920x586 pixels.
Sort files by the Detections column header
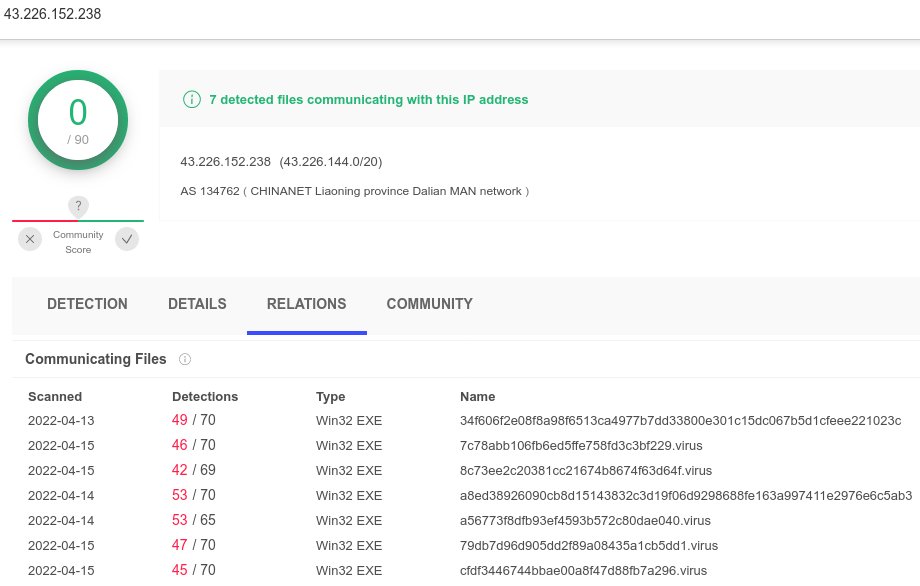point(205,396)
